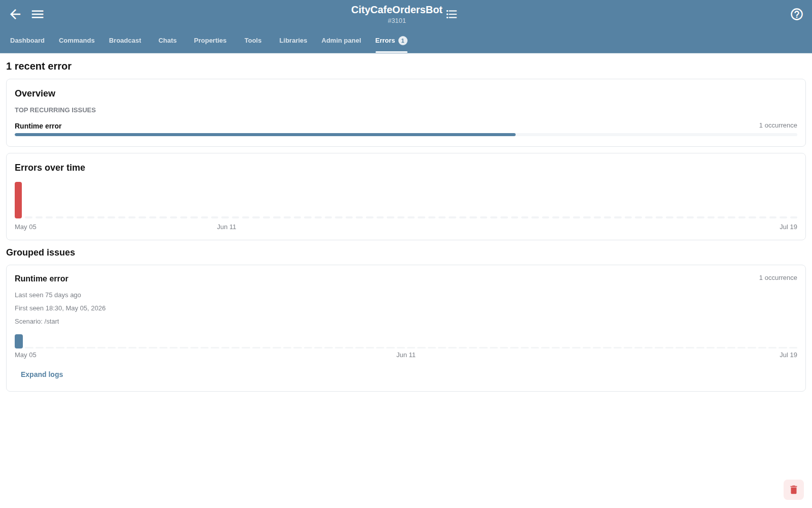Image resolution: width=812 pixels, height=508 pixels.
Task: Click 'Jul 19' label in Errors over time
Action: 788,227
